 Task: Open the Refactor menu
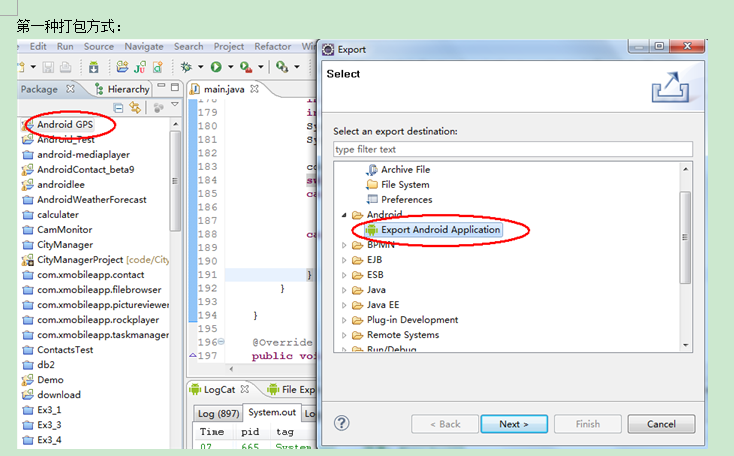tap(272, 46)
